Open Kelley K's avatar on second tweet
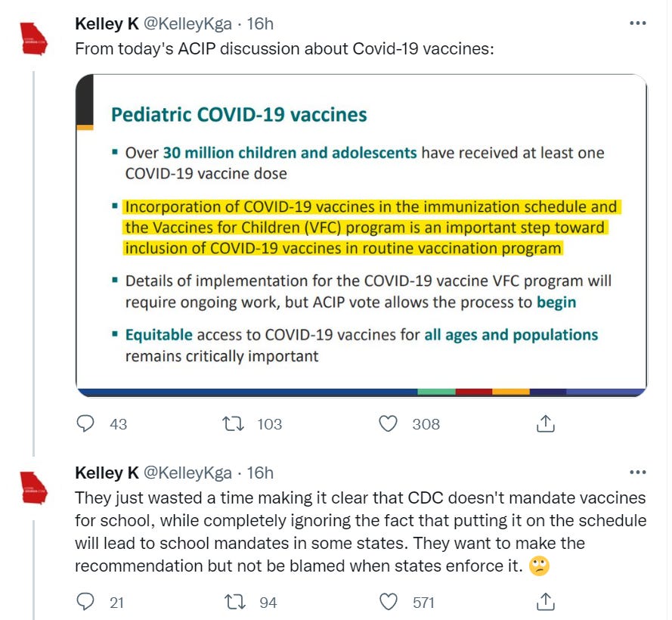This screenshot has height=620, width=672. (x=33, y=488)
